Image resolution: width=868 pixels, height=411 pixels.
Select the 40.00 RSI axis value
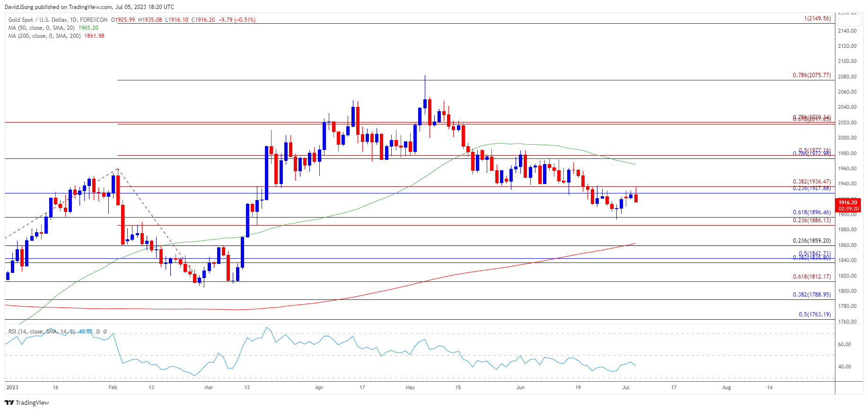[x=845, y=367]
